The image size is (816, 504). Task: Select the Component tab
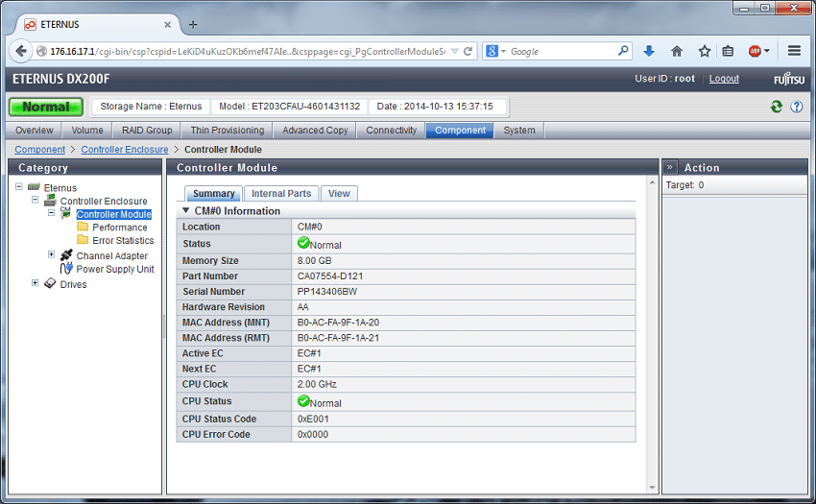tap(460, 131)
